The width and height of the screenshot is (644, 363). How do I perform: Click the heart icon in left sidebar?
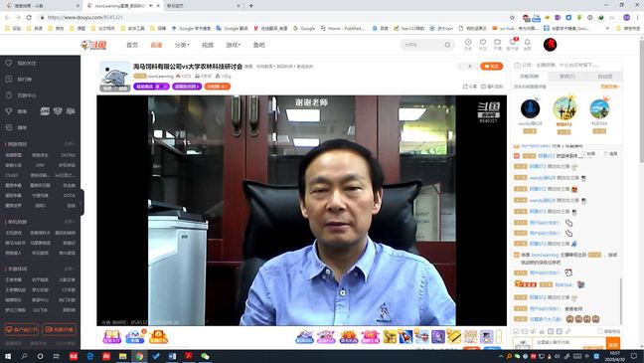click(9, 63)
